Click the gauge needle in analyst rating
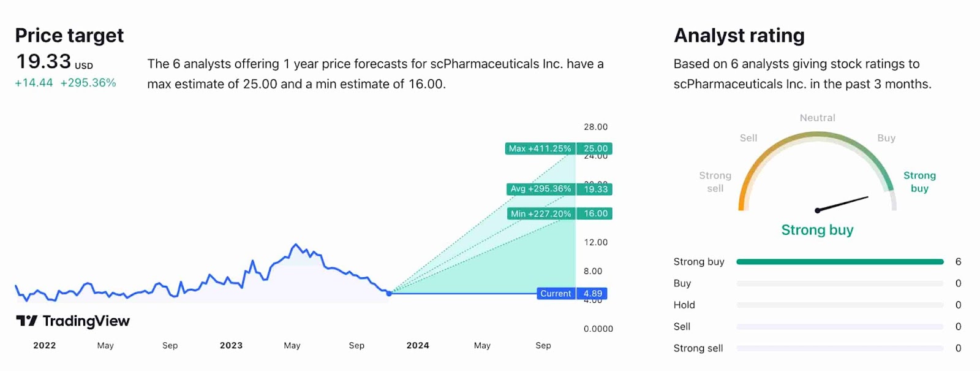Screen dimensions: 980x371 (x=842, y=204)
